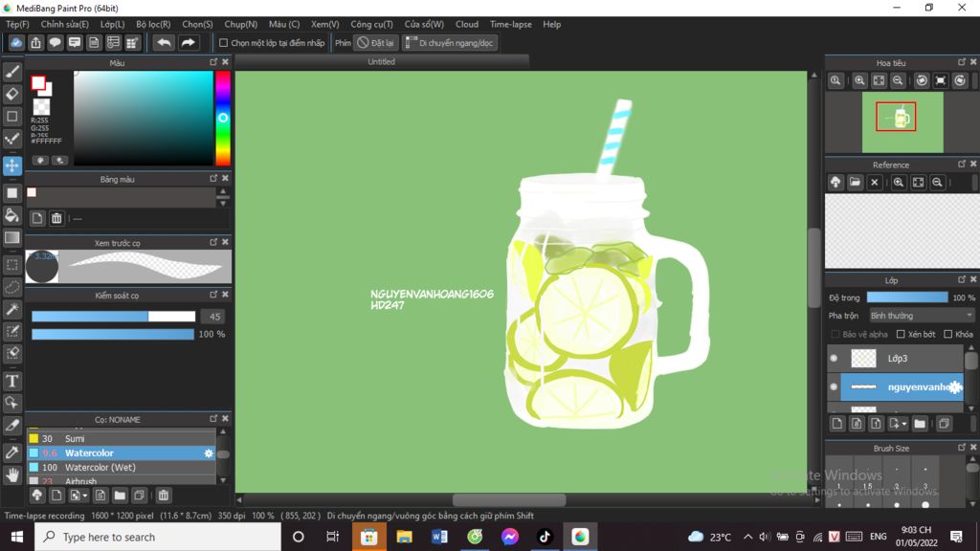Open the Công cụ(T) menu
The height and width of the screenshot is (551, 980).
[x=371, y=24]
